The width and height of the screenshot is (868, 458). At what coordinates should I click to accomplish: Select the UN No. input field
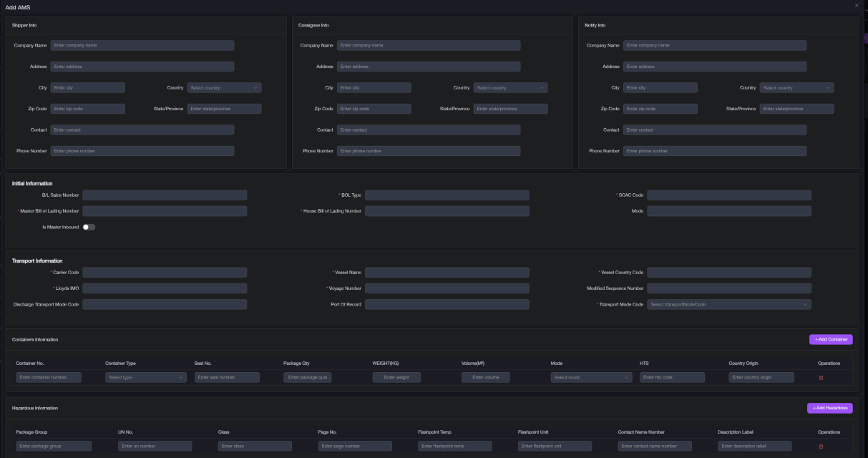coord(154,446)
